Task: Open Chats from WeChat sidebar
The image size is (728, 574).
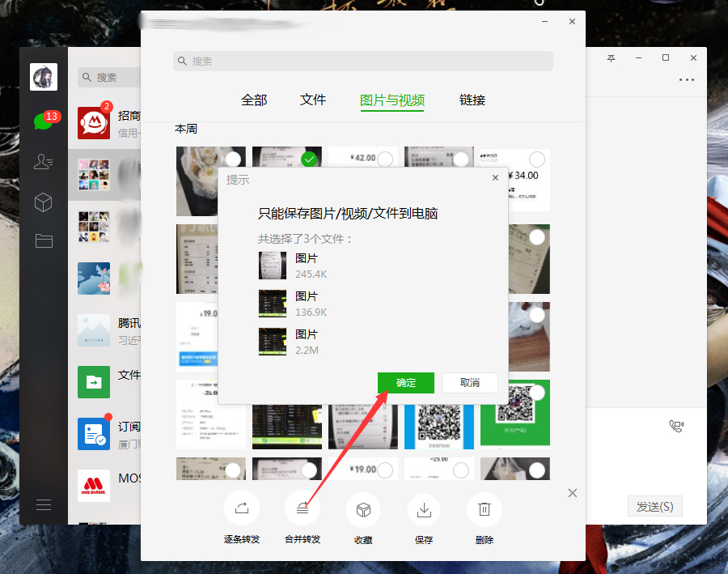Action: coord(44,120)
